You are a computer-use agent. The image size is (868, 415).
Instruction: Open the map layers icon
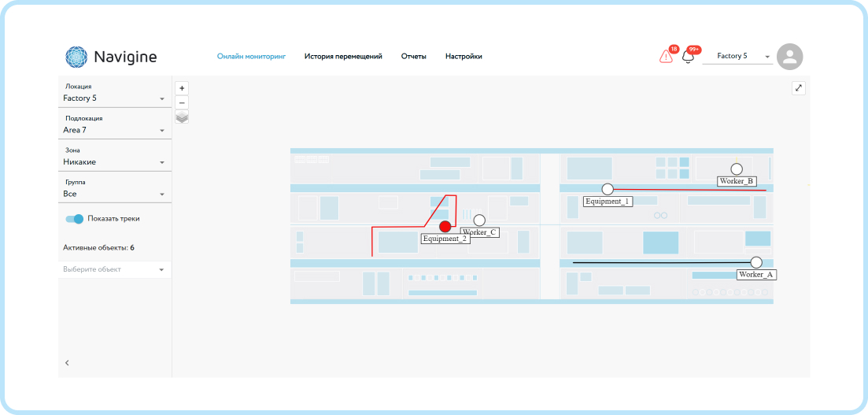point(182,117)
